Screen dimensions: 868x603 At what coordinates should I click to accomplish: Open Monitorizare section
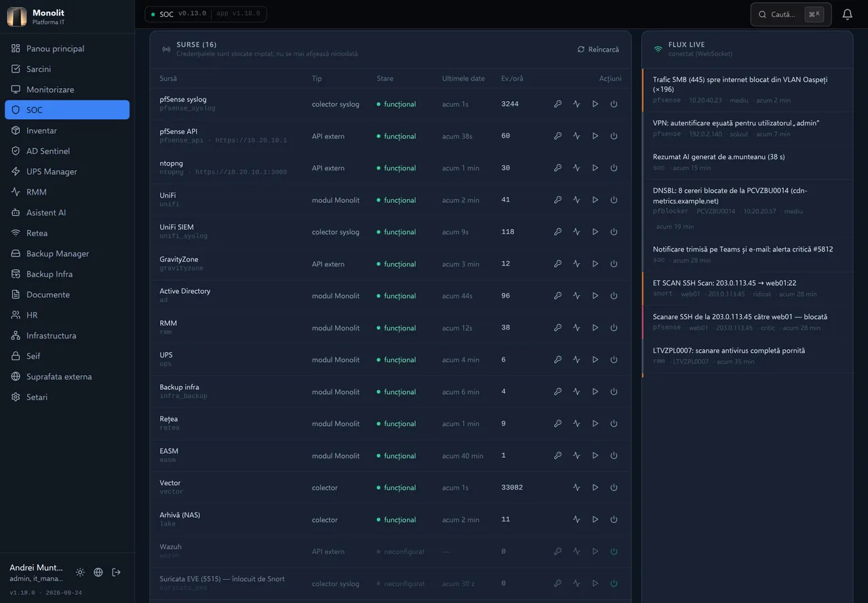67,90
